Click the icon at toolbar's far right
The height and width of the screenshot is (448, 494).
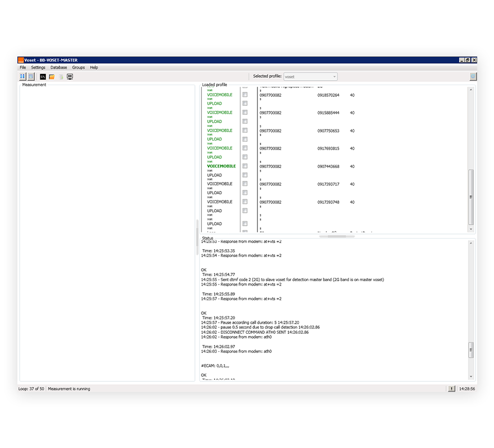[473, 77]
